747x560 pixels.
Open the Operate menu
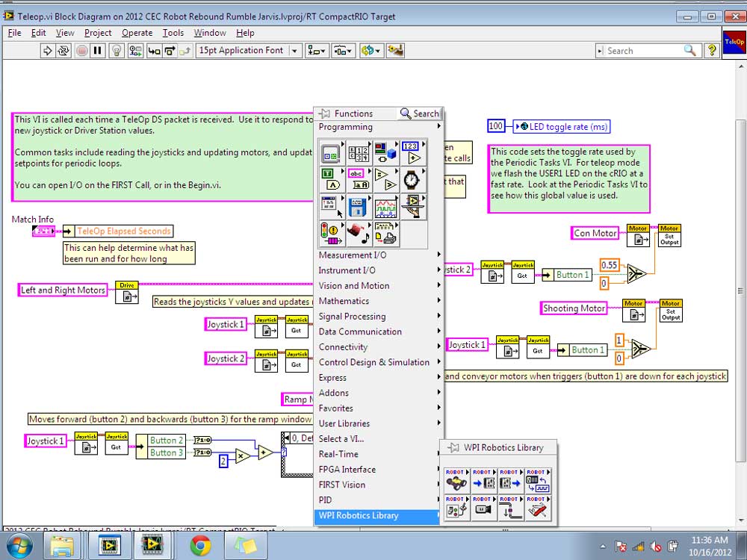137,33
